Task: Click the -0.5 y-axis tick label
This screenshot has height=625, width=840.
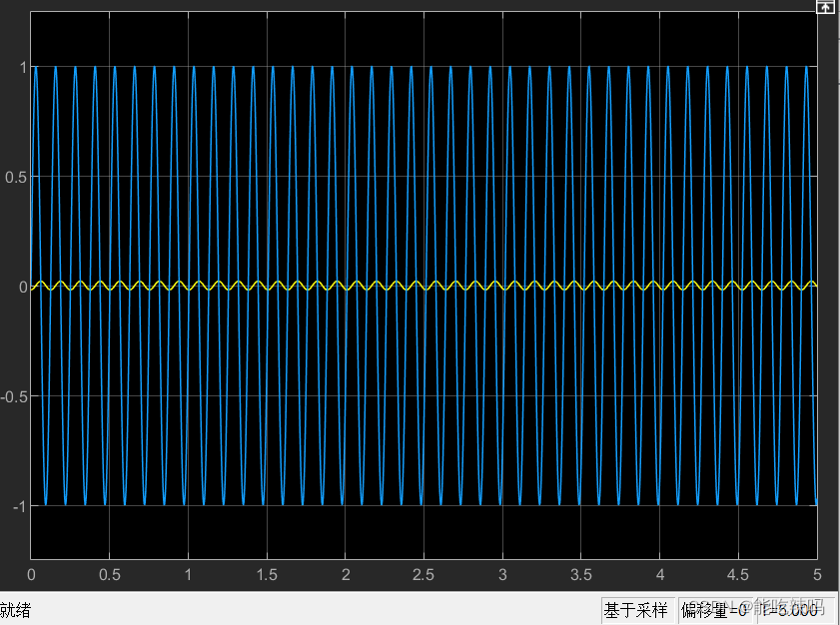Action: (x=13, y=396)
